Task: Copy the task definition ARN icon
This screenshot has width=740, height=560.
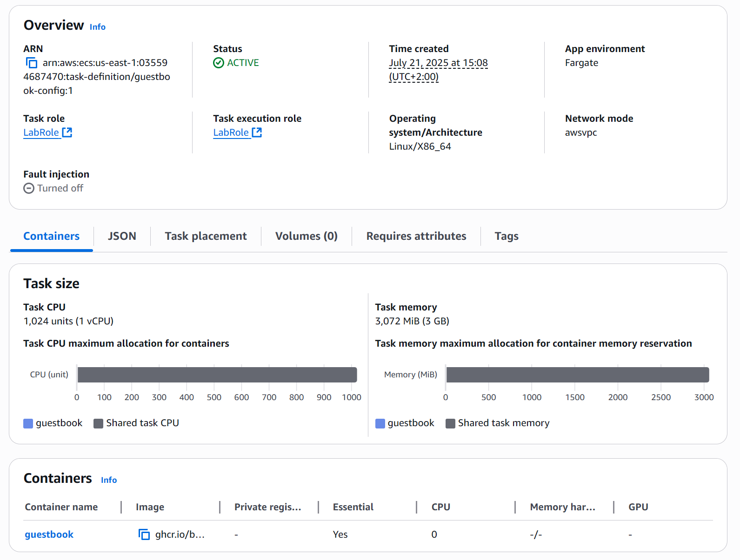Action: coord(31,63)
